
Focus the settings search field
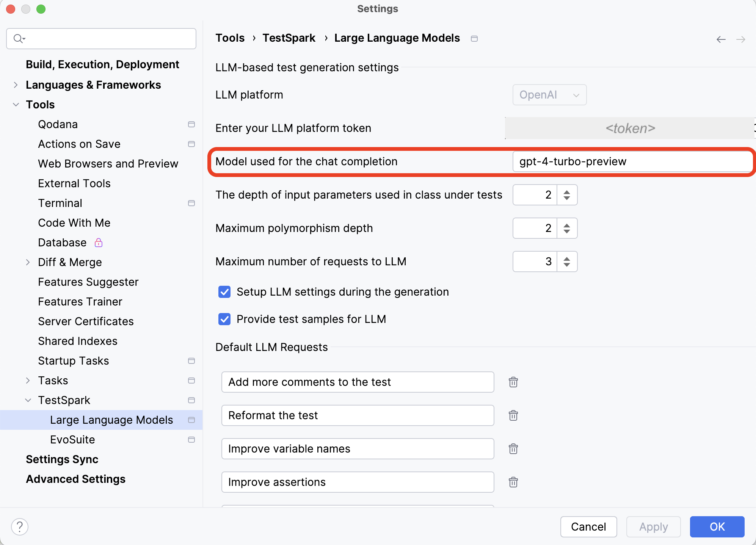click(x=101, y=39)
